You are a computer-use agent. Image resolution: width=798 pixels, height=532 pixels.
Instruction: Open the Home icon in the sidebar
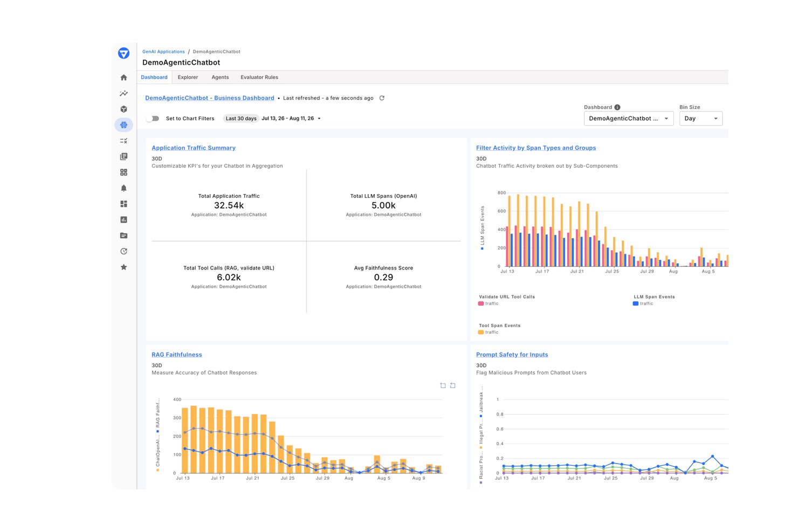123,78
